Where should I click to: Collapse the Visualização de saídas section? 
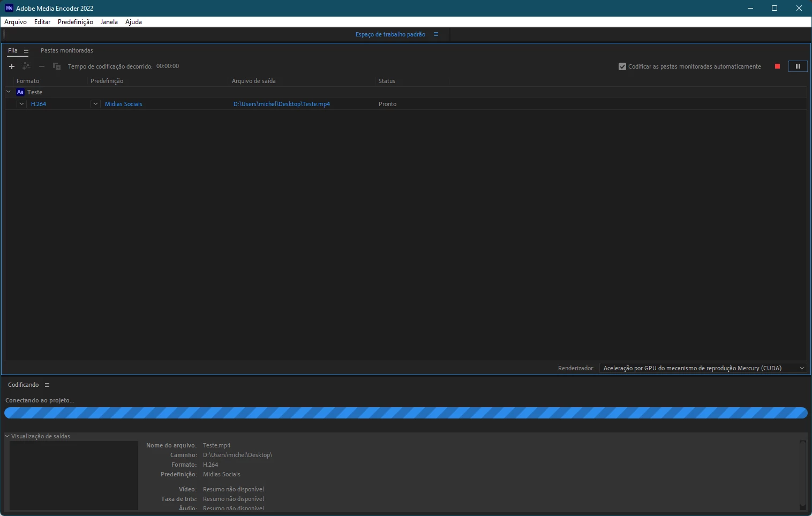click(x=7, y=436)
